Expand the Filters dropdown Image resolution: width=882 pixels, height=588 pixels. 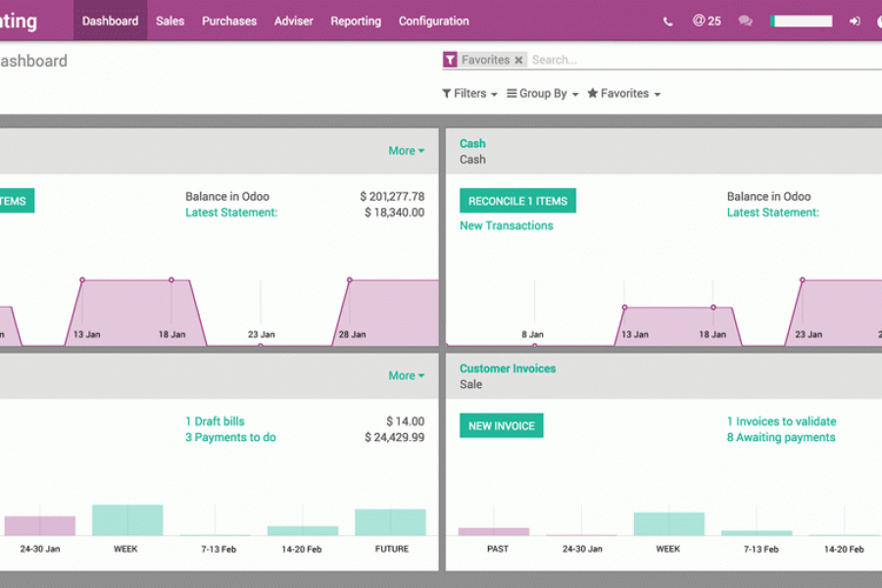(x=469, y=94)
